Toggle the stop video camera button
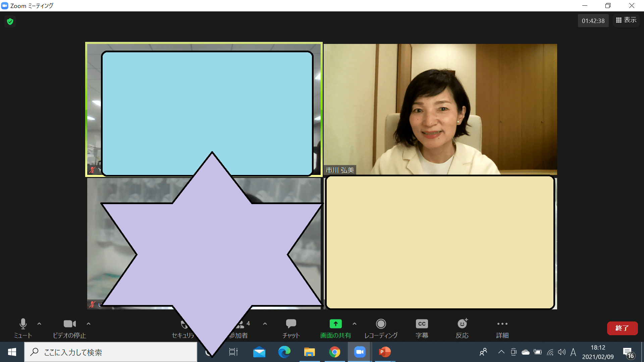Viewport: 644px width, 362px height. click(69, 324)
